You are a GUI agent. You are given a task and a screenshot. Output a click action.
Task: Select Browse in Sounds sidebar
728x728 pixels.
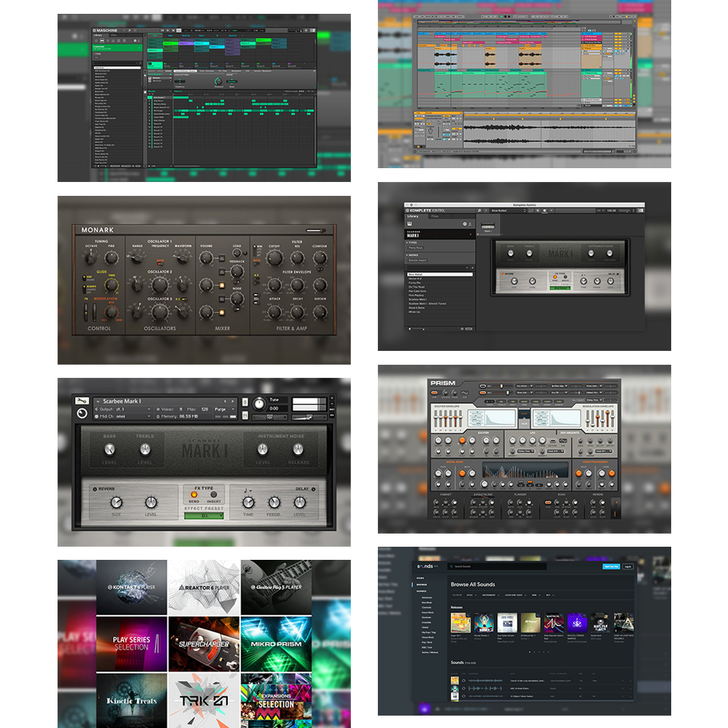click(422, 585)
